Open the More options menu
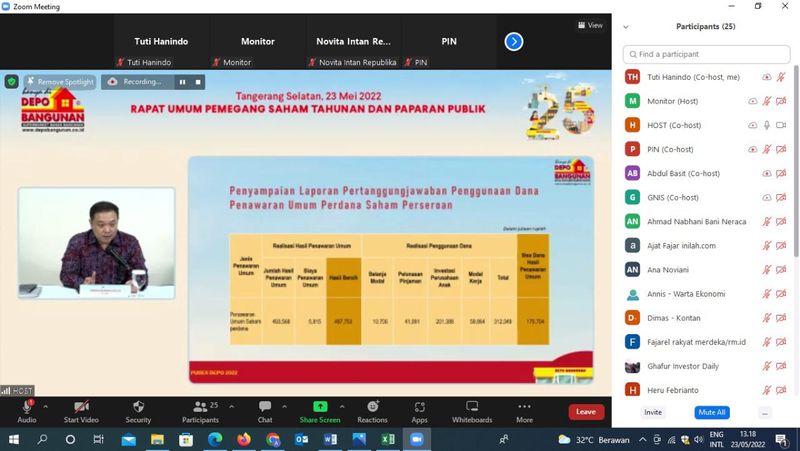The height and width of the screenshot is (451, 800). click(524, 411)
